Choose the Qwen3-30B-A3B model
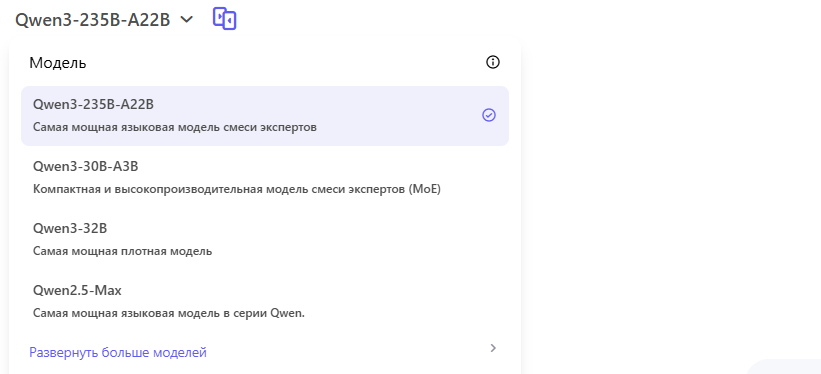The height and width of the screenshot is (374, 821). point(265,178)
